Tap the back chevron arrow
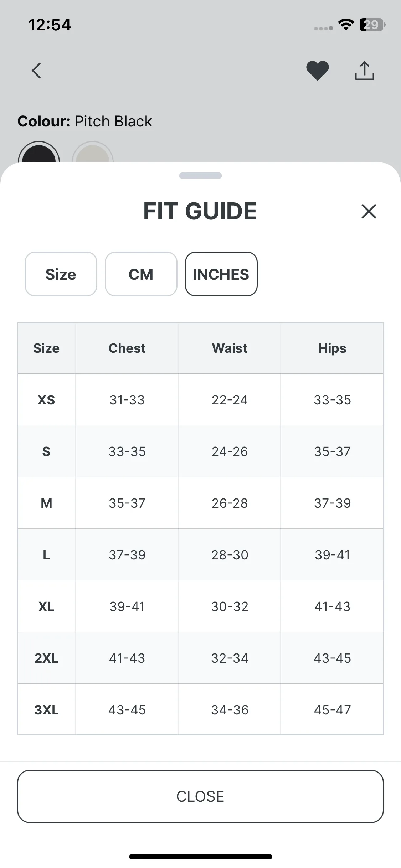401x868 pixels. click(36, 71)
